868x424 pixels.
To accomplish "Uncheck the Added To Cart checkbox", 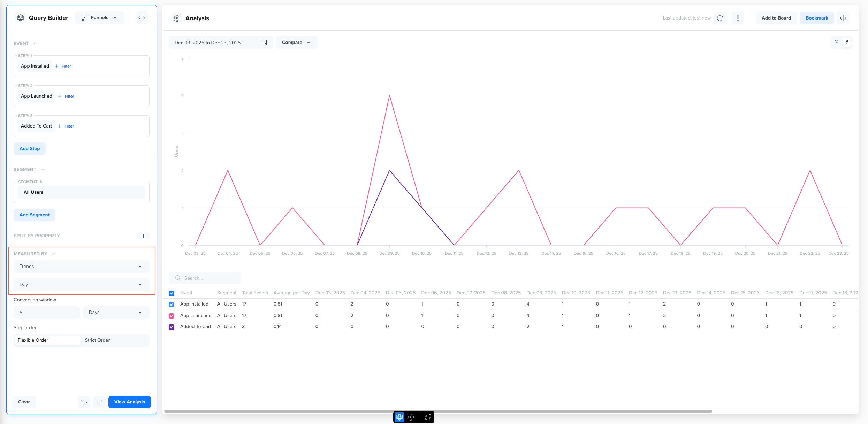I will (172, 327).
